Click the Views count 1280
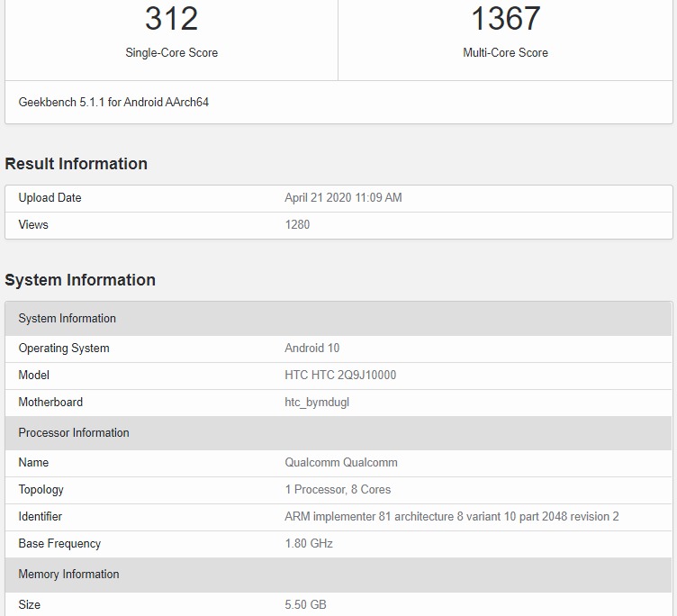 coord(297,225)
